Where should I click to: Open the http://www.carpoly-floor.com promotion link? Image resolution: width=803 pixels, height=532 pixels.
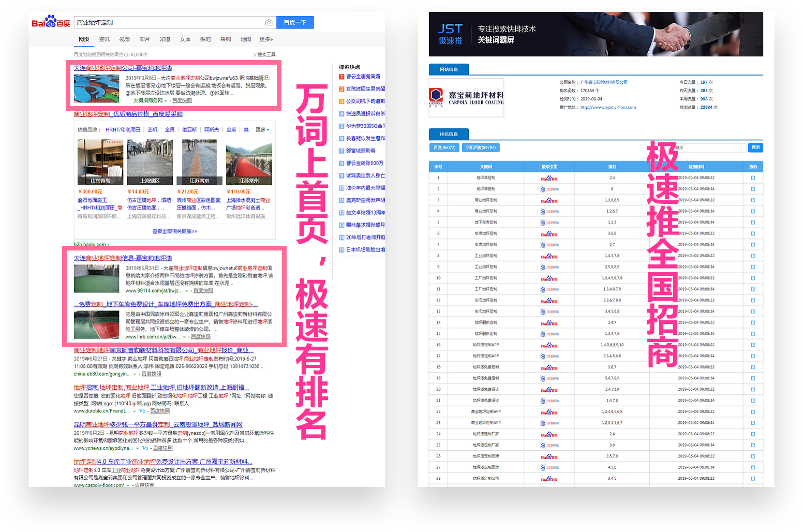(608, 108)
